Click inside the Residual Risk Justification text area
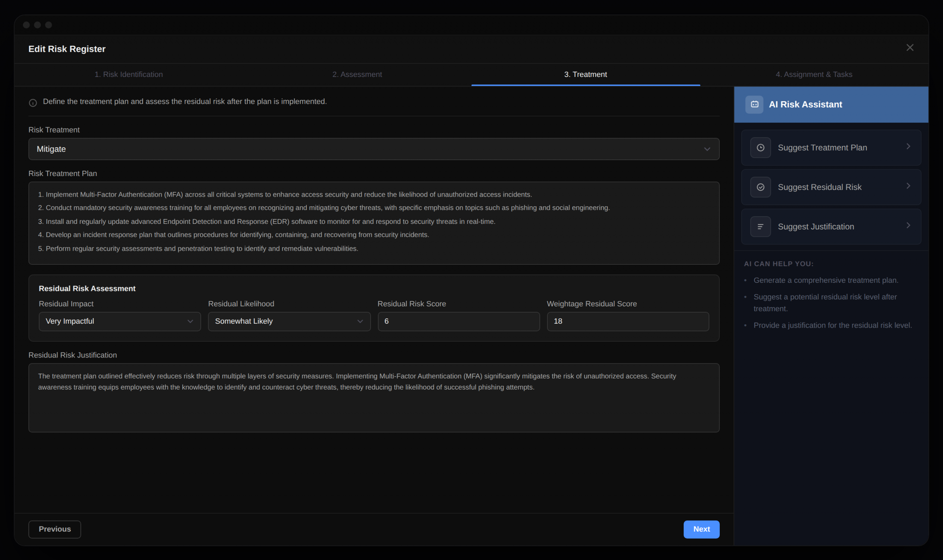The height and width of the screenshot is (560, 943). 374,408
